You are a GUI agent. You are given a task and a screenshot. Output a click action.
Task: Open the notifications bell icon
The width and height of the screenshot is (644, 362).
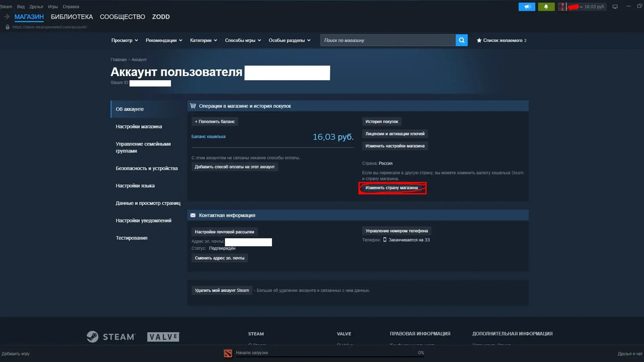click(x=546, y=7)
